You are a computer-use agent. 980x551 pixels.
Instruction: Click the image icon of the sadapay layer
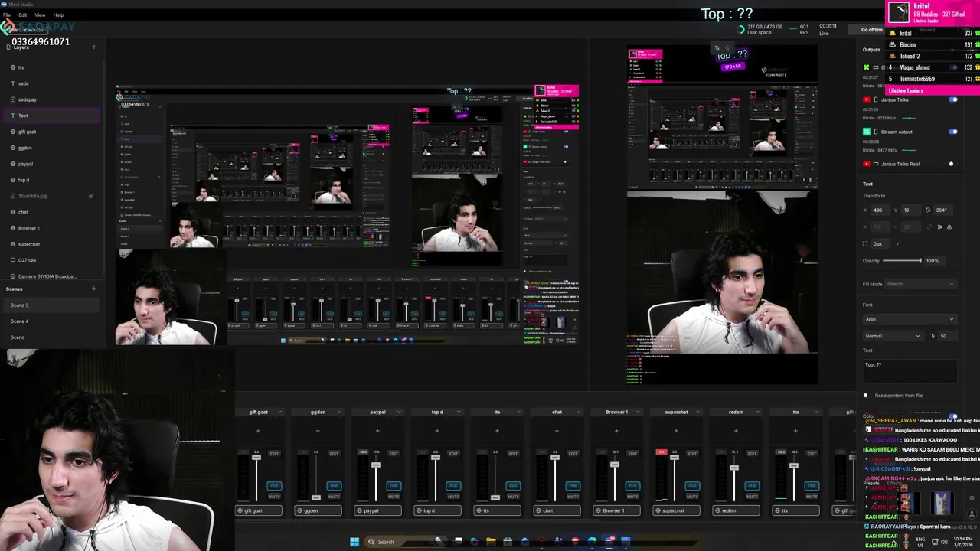tap(12, 99)
